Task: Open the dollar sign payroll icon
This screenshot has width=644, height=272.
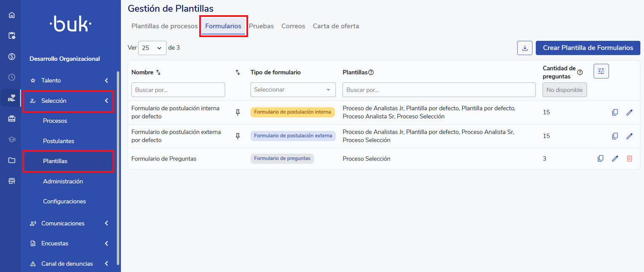Action: click(12, 57)
